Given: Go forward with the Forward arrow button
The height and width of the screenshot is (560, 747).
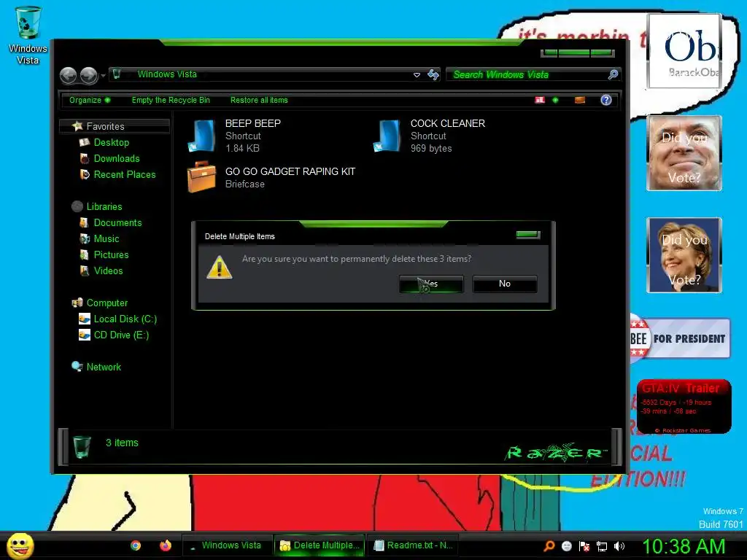Looking at the screenshot, I should (x=88, y=75).
